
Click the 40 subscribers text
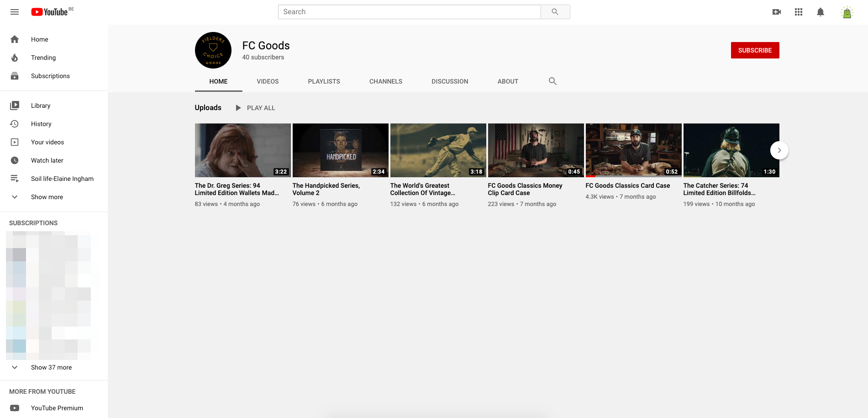[263, 57]
